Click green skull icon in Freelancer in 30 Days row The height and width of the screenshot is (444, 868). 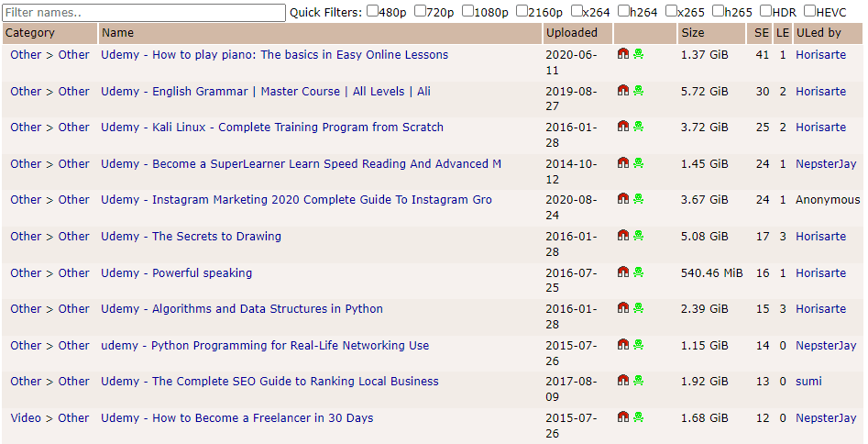pos(638,417)
